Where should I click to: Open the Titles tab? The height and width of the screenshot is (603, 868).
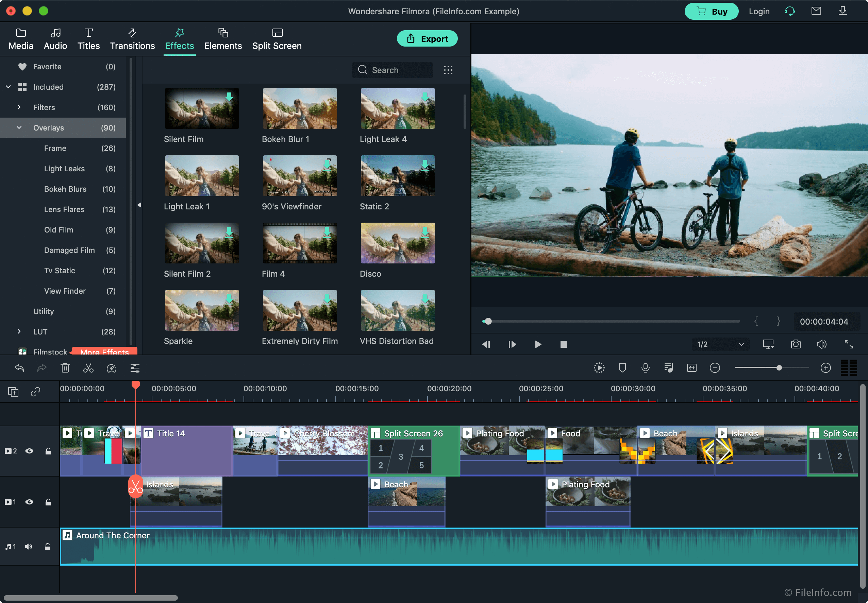click(88, 38)
